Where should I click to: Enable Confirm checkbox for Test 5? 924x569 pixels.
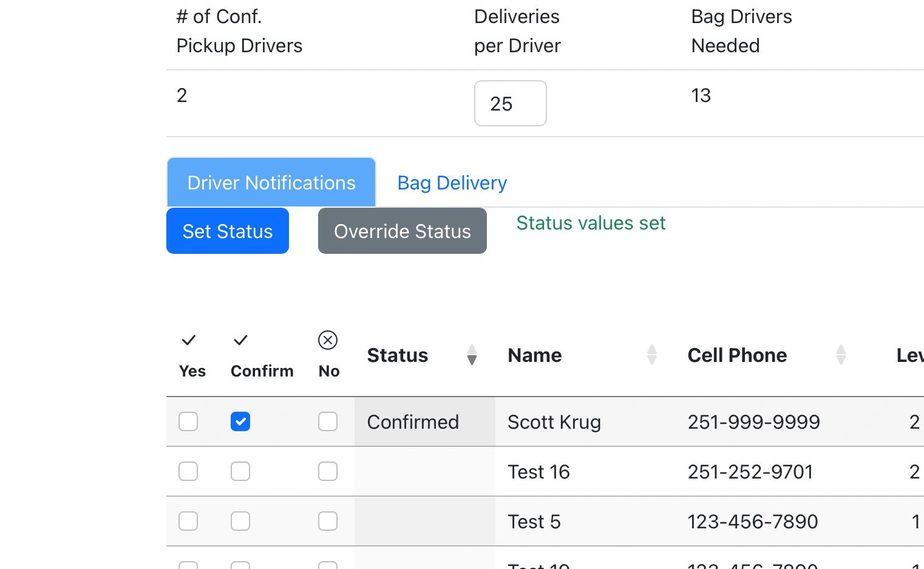(240, 521)
